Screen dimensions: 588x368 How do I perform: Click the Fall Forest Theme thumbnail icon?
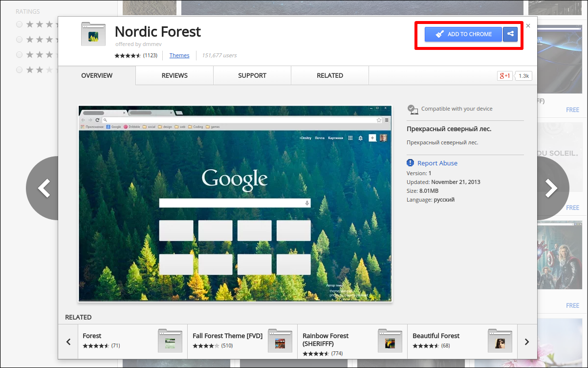(280, 341)
